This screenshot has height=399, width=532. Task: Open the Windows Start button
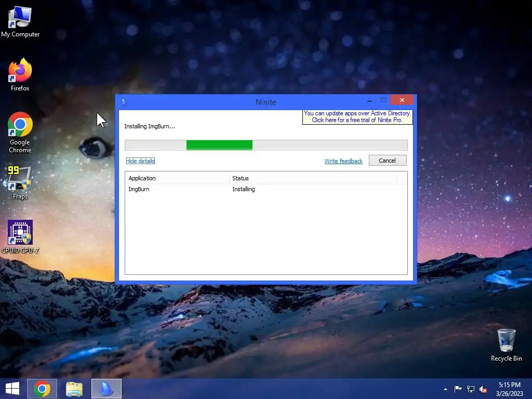(12, 389)
